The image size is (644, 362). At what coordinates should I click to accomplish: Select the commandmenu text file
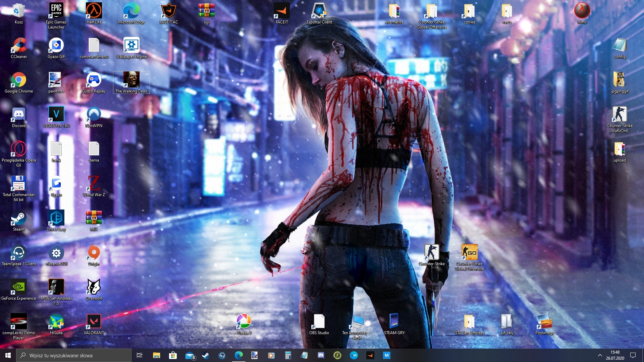94,48
